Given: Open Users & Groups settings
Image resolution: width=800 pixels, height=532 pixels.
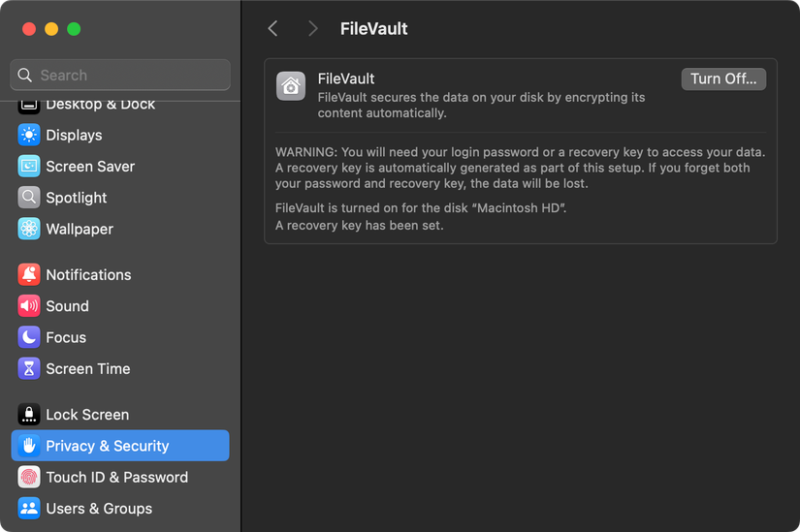Looking at the screenshot, I should (x=98, y=509).
